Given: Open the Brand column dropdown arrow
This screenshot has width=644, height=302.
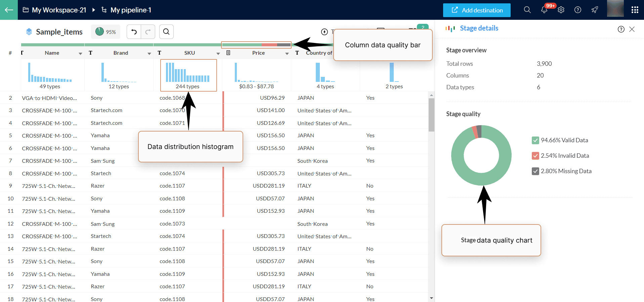Looking at the screenshot, I should coord(149,54).
